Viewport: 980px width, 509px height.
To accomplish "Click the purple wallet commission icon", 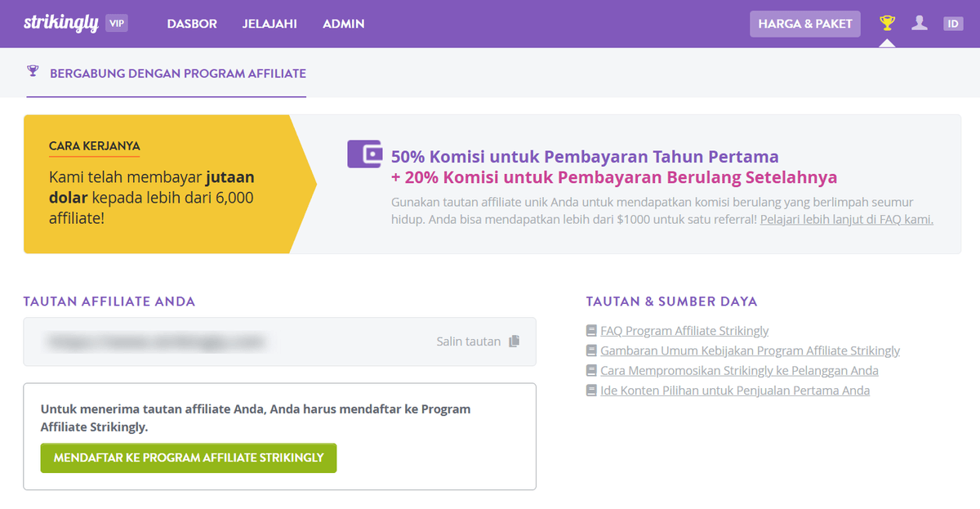I will click(364, 154).
